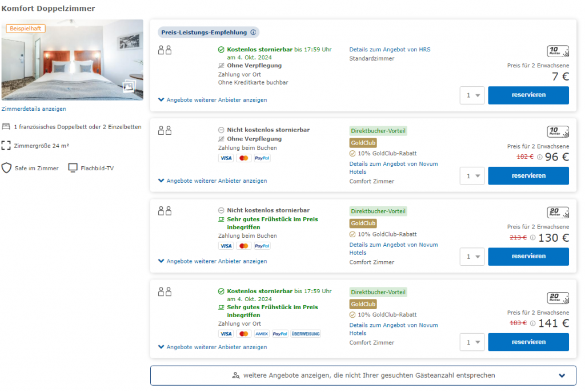Viewport: 585px width, 392px height.
Task: Open room quantity dropdown for 141 € offer
Action: pos(472,342)
